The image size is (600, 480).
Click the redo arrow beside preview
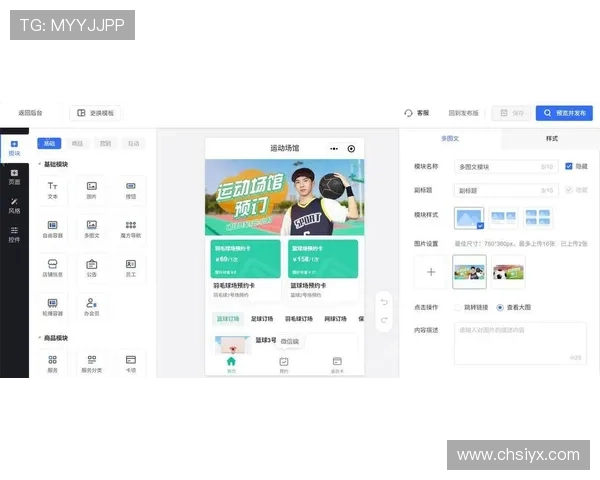pyautogui.click(x=384, y=320)
